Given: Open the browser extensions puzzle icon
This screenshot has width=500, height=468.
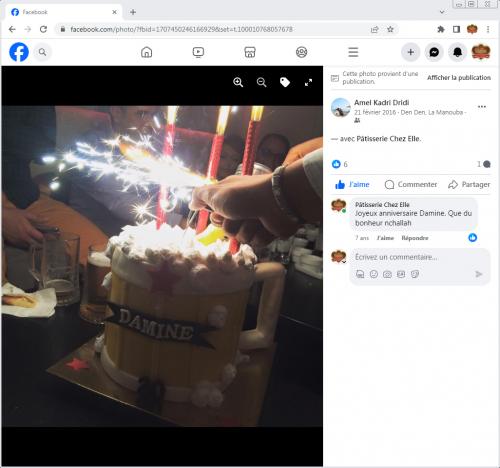Looking at the screenshot, I should pyautogui.click(x=441, y=29).
